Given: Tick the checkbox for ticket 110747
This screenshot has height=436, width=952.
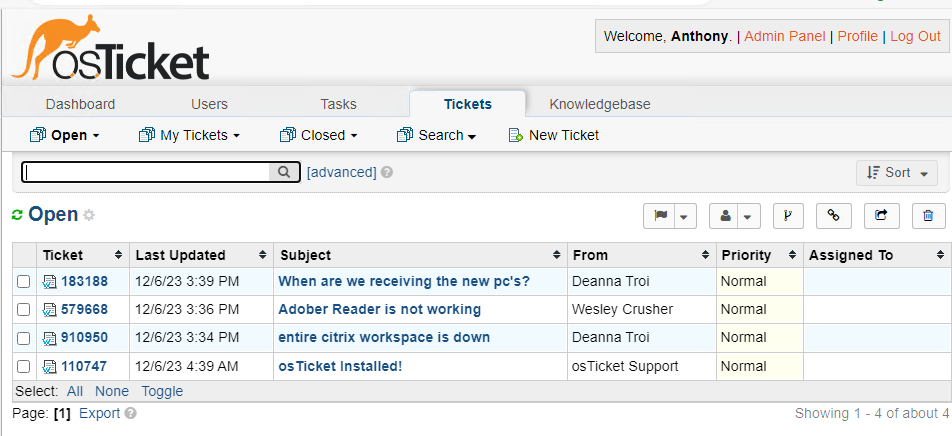Looking at the screenshot, I should (x=24, y=366).
